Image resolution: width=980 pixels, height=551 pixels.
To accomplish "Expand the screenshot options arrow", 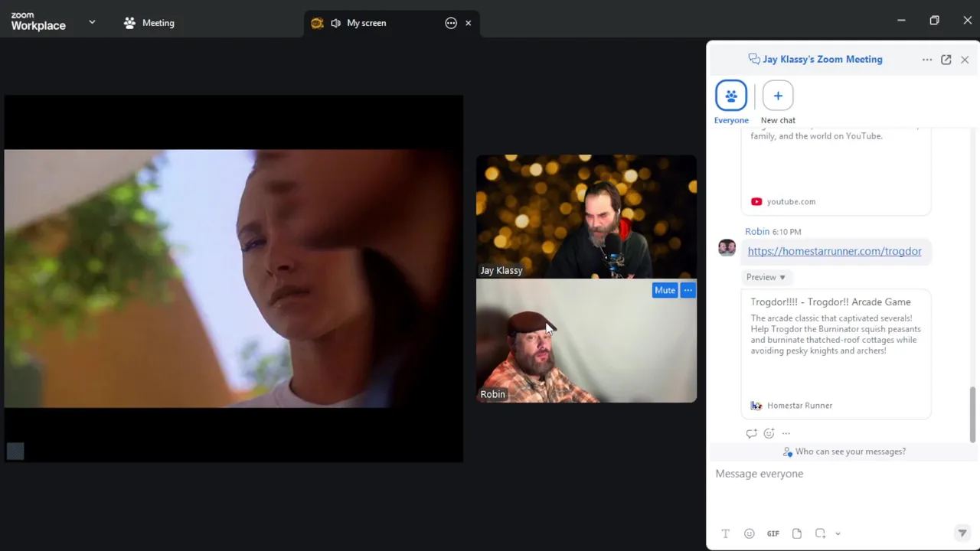I will 838,534.
